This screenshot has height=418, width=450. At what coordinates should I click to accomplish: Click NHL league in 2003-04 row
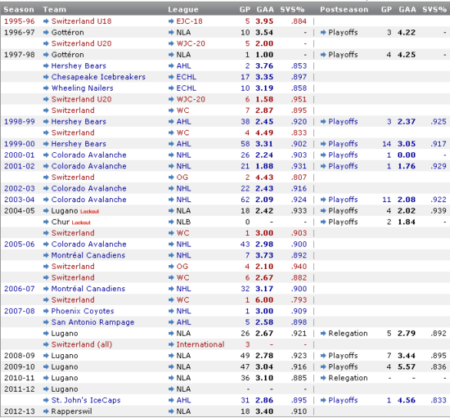click(184, 199)
